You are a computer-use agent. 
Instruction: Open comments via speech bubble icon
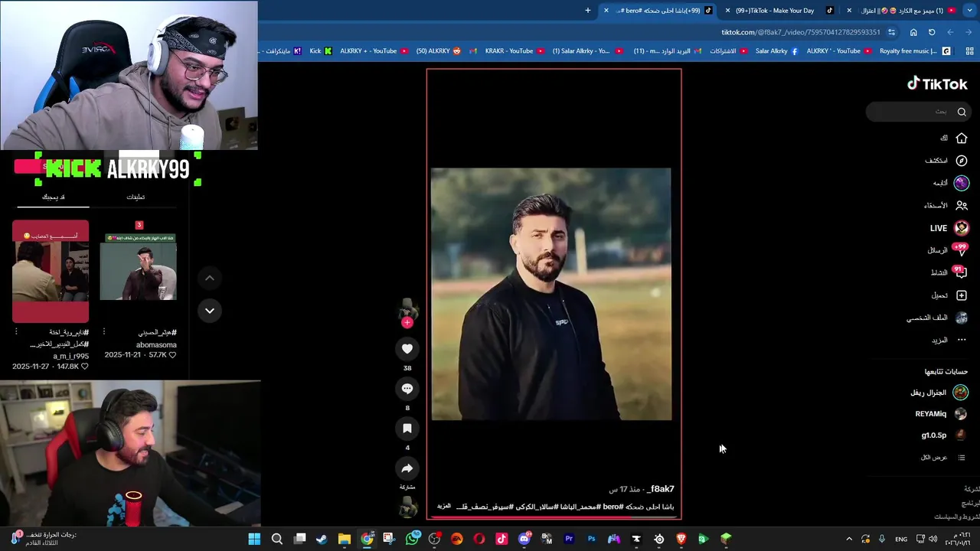tap(407, 389)
